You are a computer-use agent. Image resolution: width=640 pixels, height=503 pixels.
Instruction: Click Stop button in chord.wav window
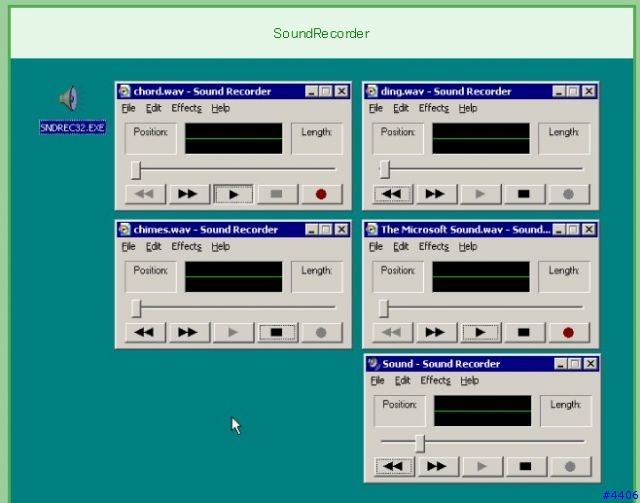click(277, 194)
